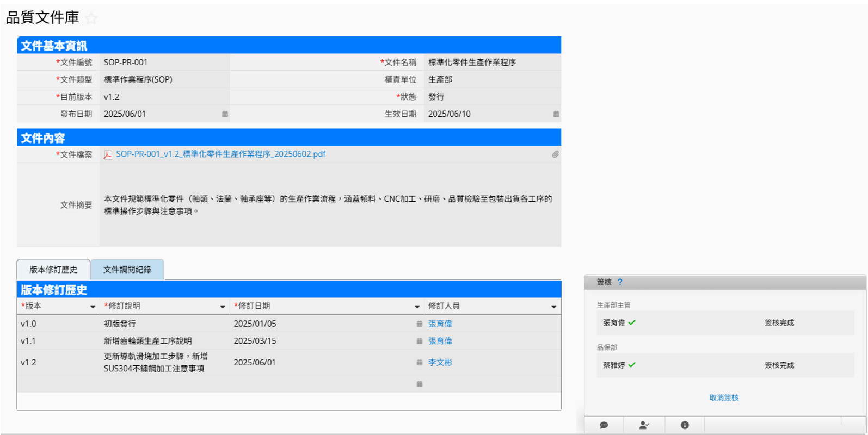Click the user approval icon in approval panel footer
The height and width of the screenshot is (435, 868).
pyautogui.click(x=644, y=425)
